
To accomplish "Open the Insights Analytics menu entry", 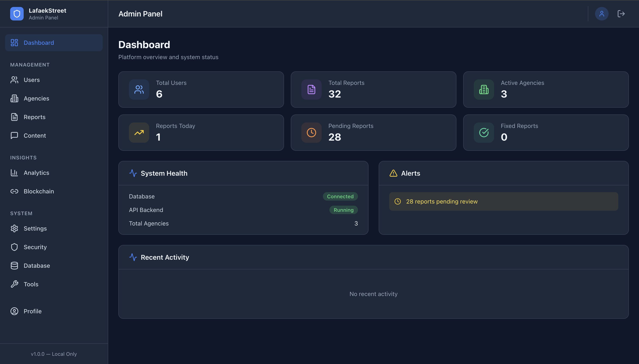I will coord(36,172).
